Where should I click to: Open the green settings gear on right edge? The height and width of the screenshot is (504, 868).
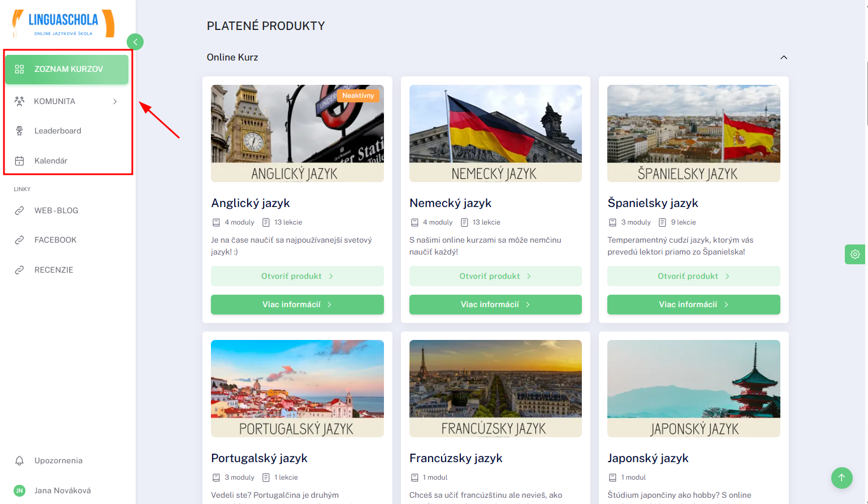click(855, 255)
